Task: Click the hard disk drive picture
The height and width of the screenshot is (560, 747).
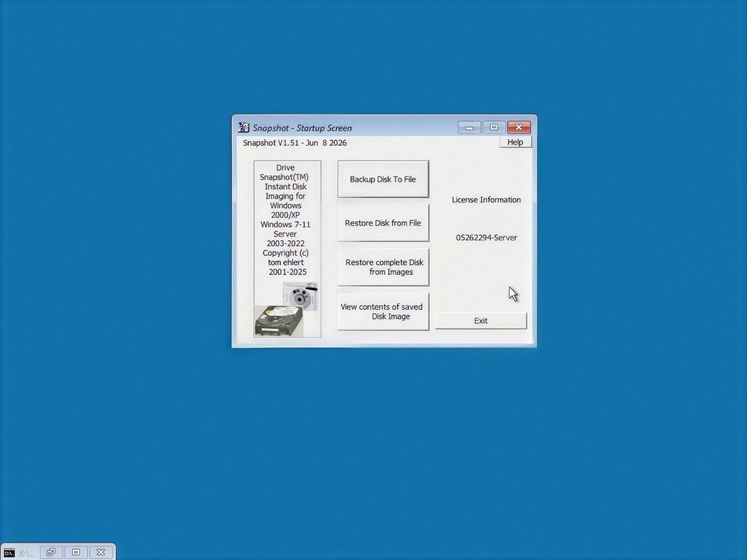Action: click(279, 322)
